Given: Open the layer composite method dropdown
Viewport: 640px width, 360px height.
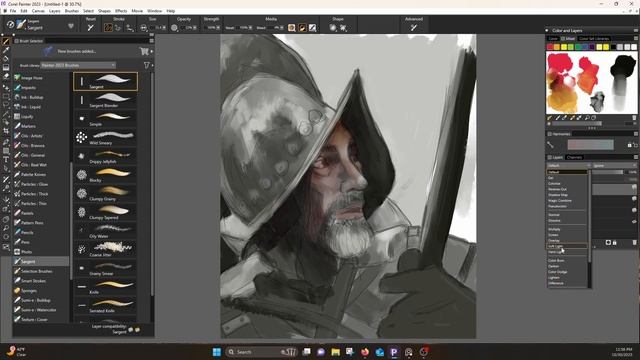Looking at the screenshot, I should coord(569,165).
